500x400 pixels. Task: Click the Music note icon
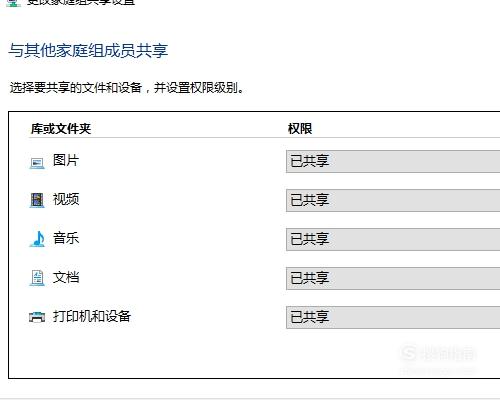(37, 239)
